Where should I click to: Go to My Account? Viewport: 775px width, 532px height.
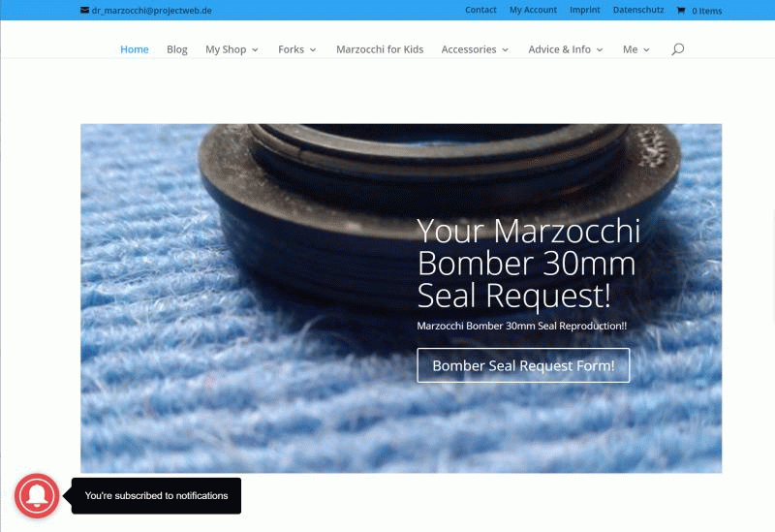click(x=533, y=11)
